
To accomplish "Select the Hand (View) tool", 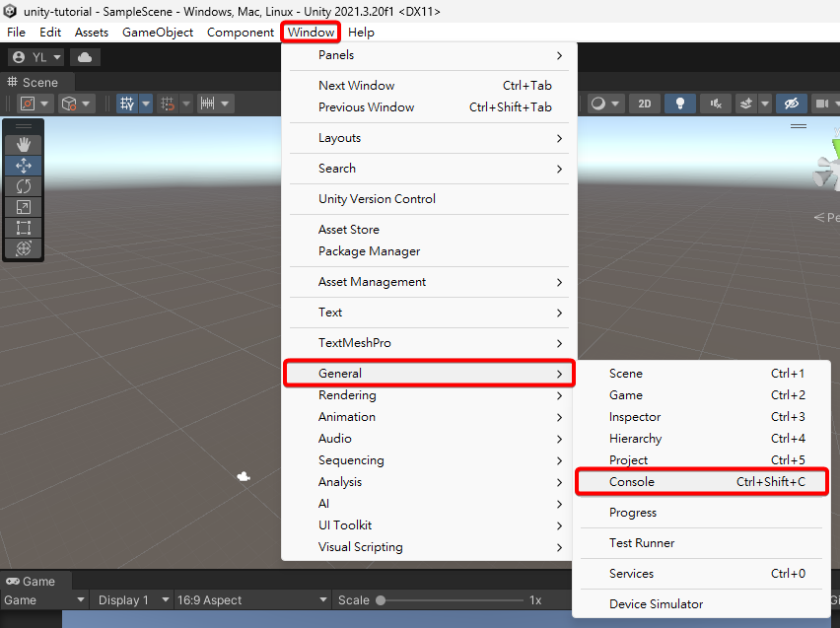I will (23, 145).
